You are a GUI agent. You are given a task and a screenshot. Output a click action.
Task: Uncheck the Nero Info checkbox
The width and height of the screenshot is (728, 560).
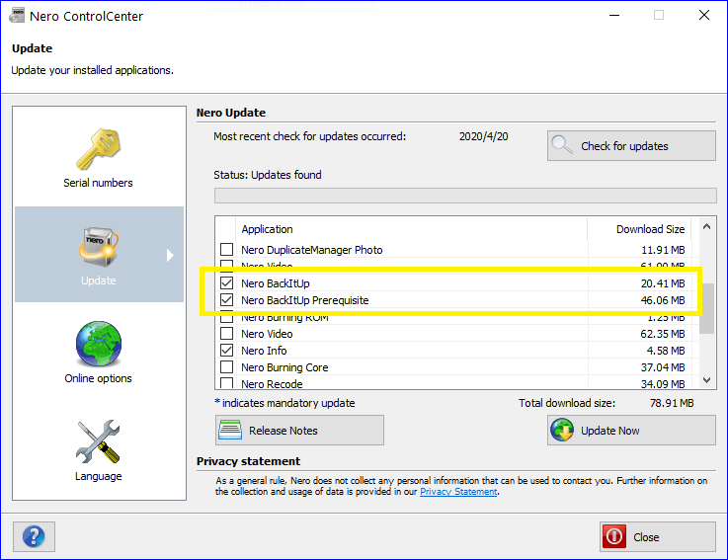[226, 350]
